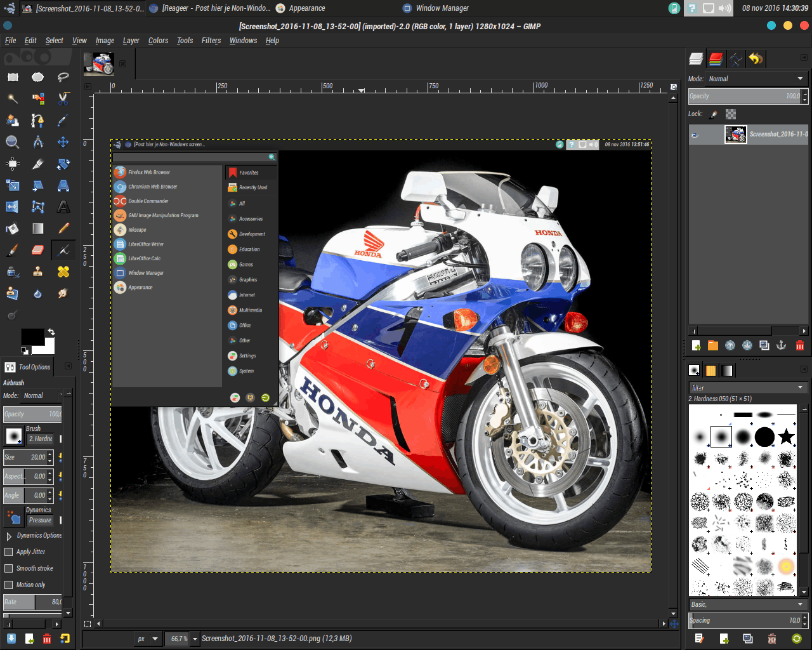Open the Filters menu
Image resolution: width=812 pixels, height=650 pixels.
211,41
